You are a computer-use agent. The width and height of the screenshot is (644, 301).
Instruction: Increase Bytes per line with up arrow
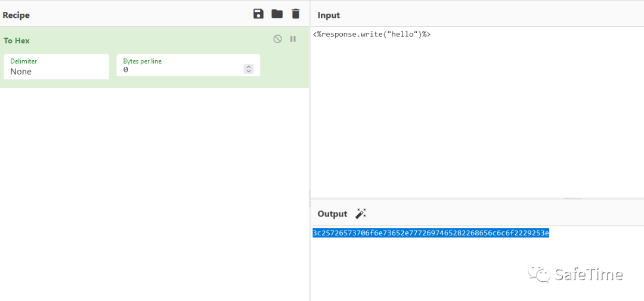point(248,67)
